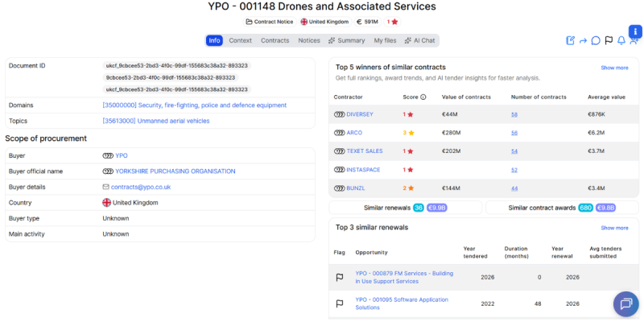This screenshot has width=644, height=322.
Task: Flag the Software Application Solutions renewal
Action: [340, 304]
